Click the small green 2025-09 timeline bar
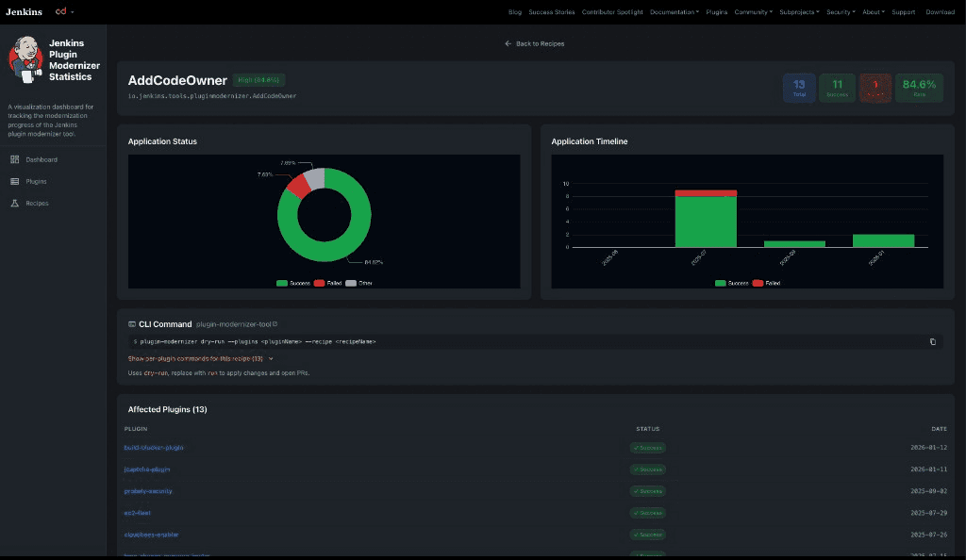The height and width of the screenshot is (560, 966). (794, 244)
